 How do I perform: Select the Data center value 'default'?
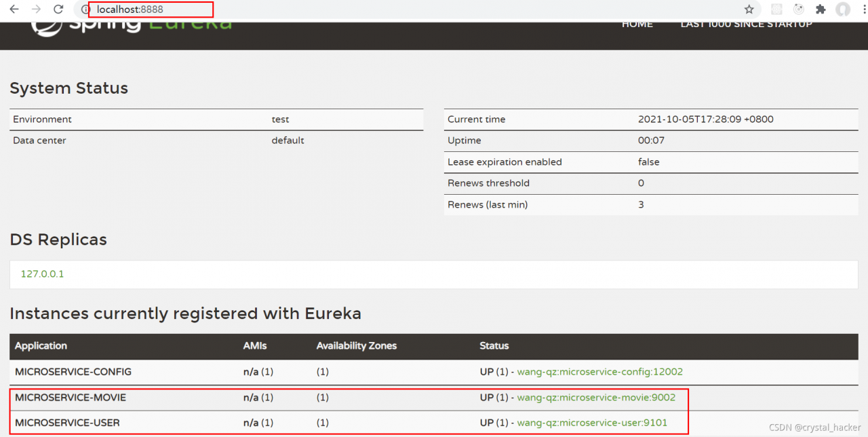(x=288, y=140)
